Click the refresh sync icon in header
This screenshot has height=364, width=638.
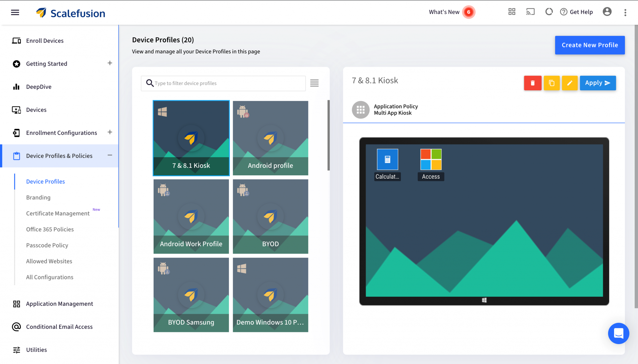(x=549, y=12)
